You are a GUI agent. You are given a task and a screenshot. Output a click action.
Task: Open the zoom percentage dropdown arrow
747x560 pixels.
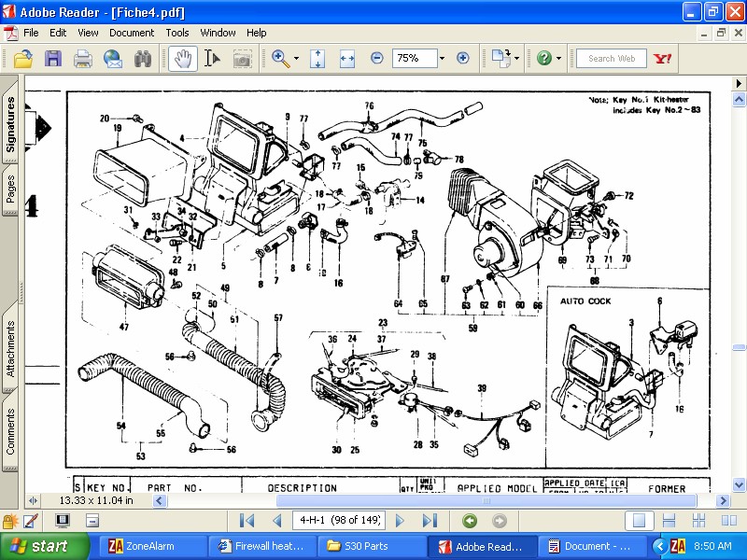click(442, 58)
